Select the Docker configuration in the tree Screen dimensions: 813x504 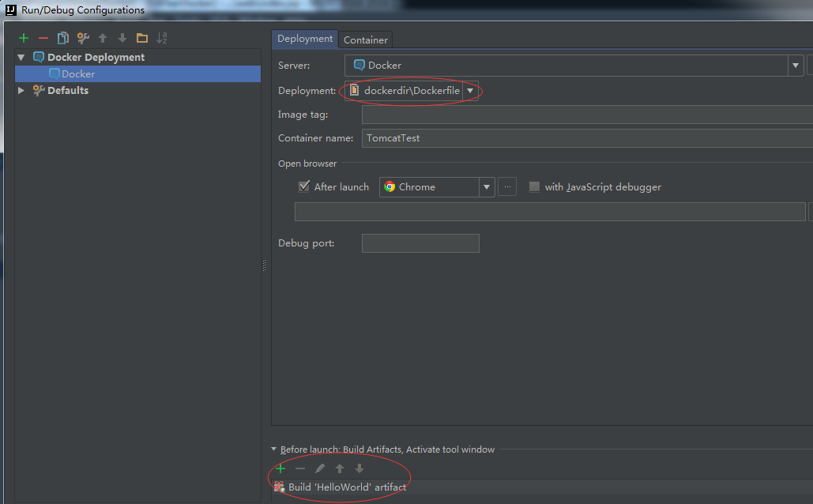point(138,73)
